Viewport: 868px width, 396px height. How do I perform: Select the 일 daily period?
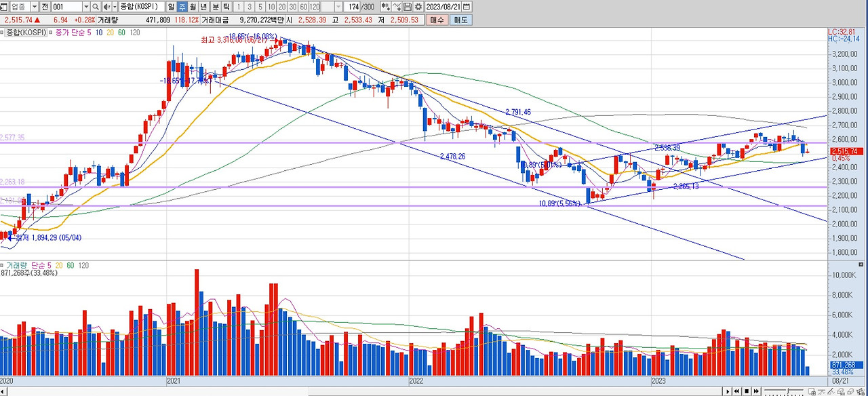[171, 7]
